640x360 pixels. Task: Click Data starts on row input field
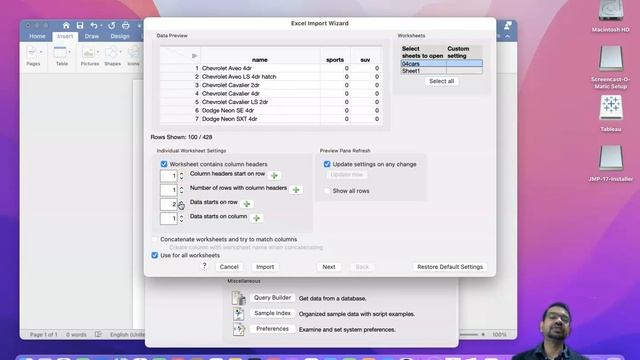(169, 204)
